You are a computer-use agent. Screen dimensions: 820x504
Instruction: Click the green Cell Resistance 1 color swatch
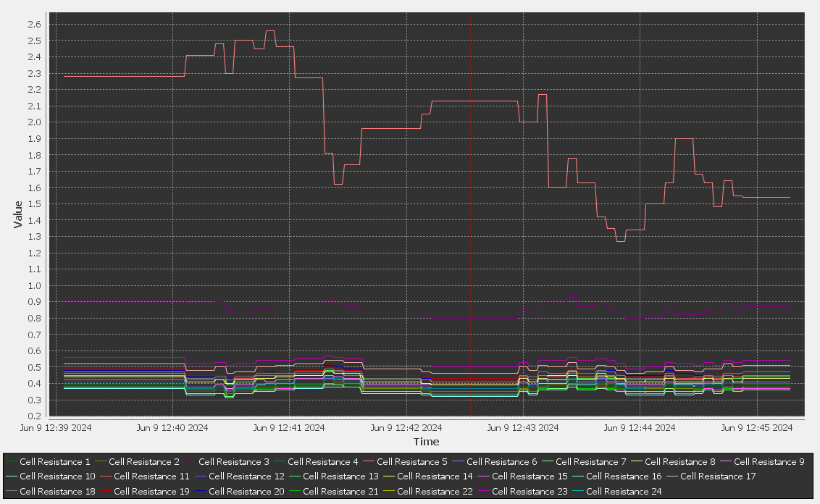point(11,461)
